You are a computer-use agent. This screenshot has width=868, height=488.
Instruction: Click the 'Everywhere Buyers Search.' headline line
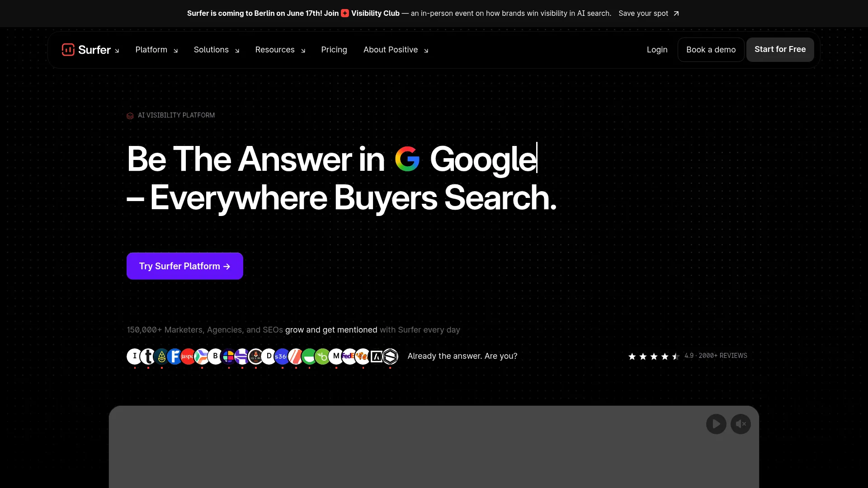click(342, 198)
